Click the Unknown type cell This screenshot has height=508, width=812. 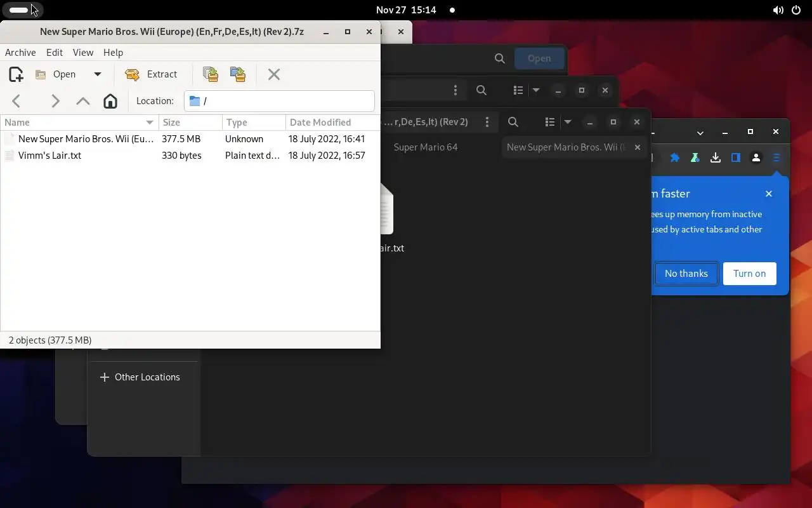pyautogui.click(x=244, y=138)
